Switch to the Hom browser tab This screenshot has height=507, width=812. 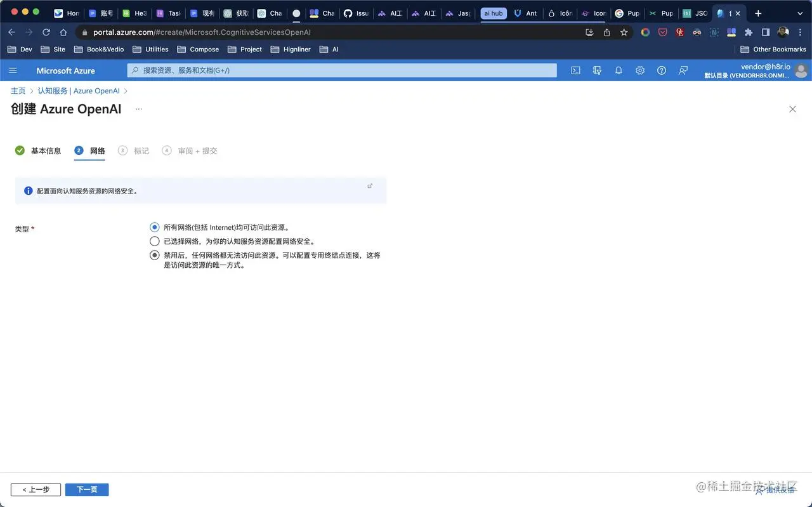pyautogui.click(x=67, y=13)
